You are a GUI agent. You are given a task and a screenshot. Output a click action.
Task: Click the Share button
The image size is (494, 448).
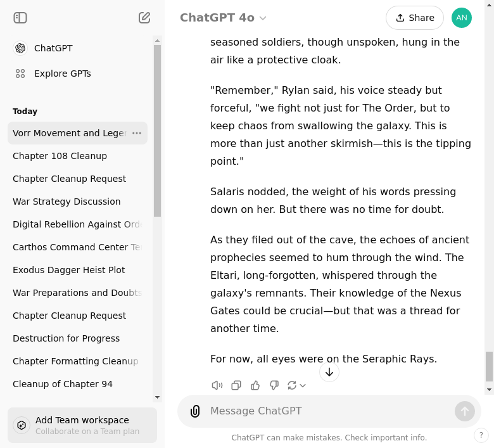(x=414, y=18)
